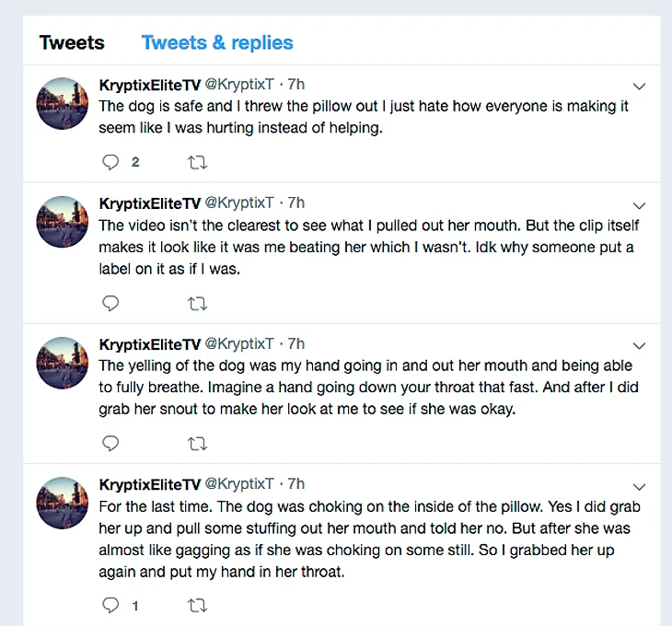The image size is (672, 626).
Task: Open options chevron on 'dog is safe' tweet
Action: click(x=640, y=87)
